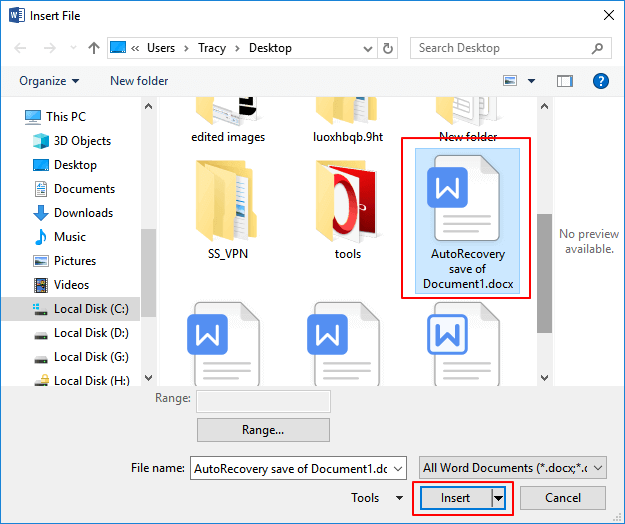Open the Insert button dropdown arrow

(497, 498)
